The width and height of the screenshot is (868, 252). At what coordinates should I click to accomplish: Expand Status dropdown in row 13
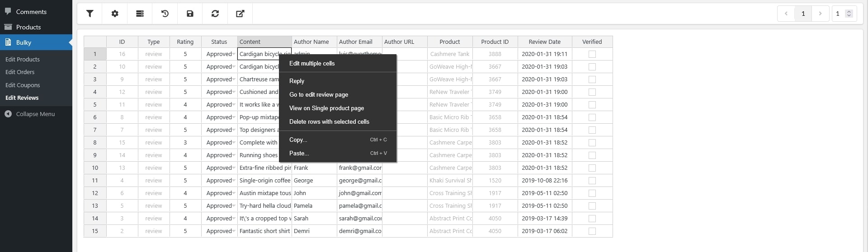[x=234, y=206]
